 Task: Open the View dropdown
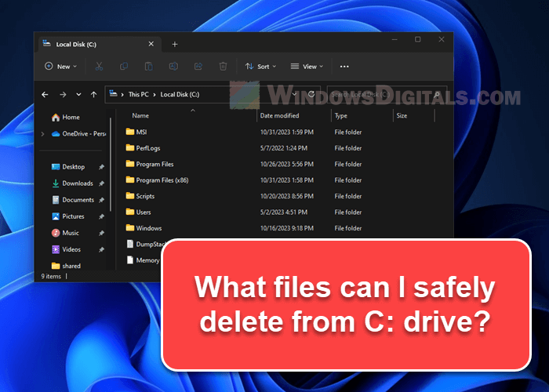307,67
